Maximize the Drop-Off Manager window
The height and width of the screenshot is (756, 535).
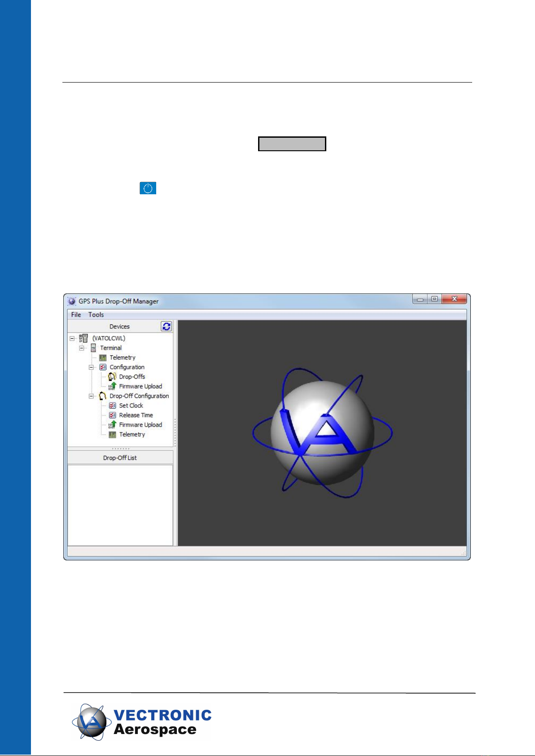[x=434, y=299]
